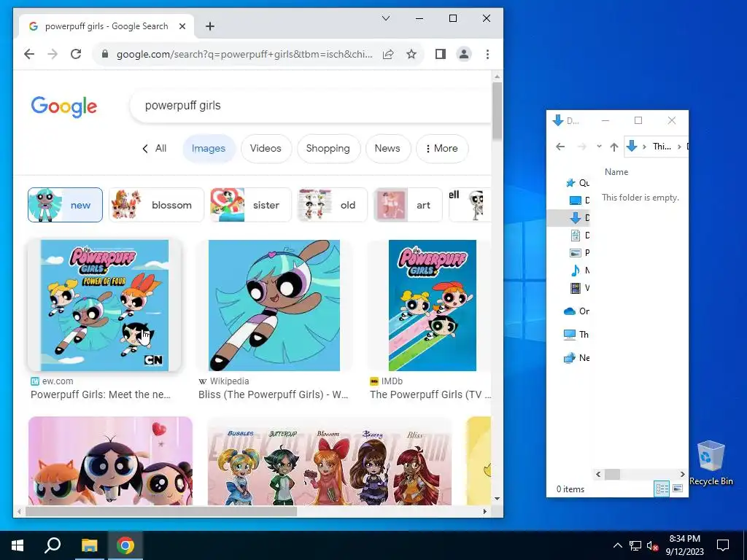
Task: Open Chrome three-dot menu
Action: (487, 54)
